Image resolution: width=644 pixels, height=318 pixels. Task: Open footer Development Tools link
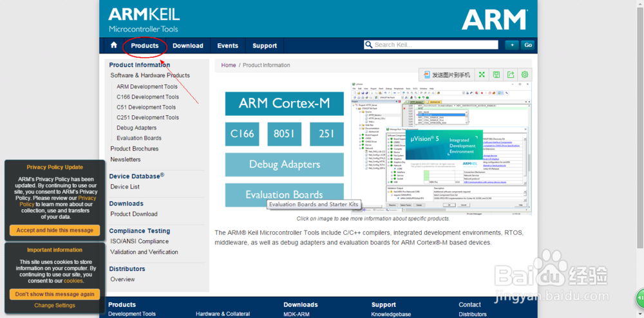(132, 314)
